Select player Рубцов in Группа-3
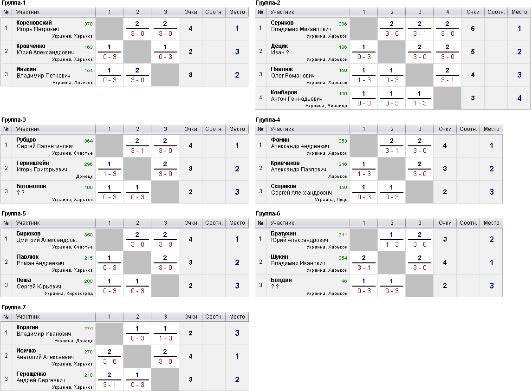 pos(26,140)
